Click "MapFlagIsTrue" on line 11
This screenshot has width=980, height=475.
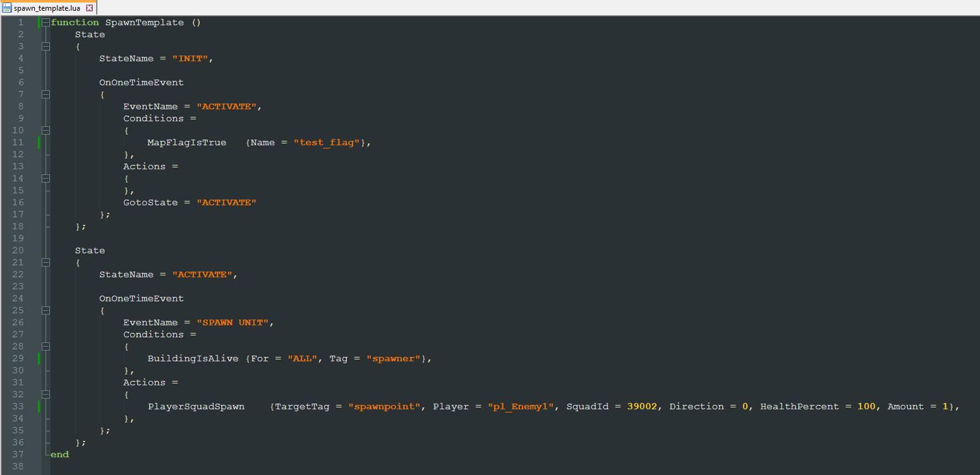187,142
